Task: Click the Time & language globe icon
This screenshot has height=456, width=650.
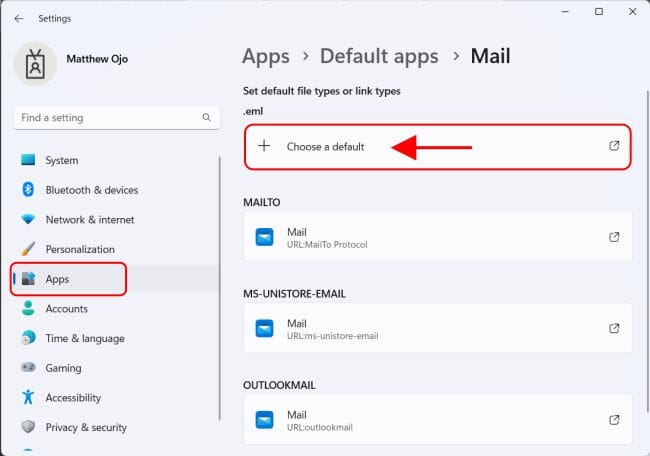Action: [x=28, y=338]
